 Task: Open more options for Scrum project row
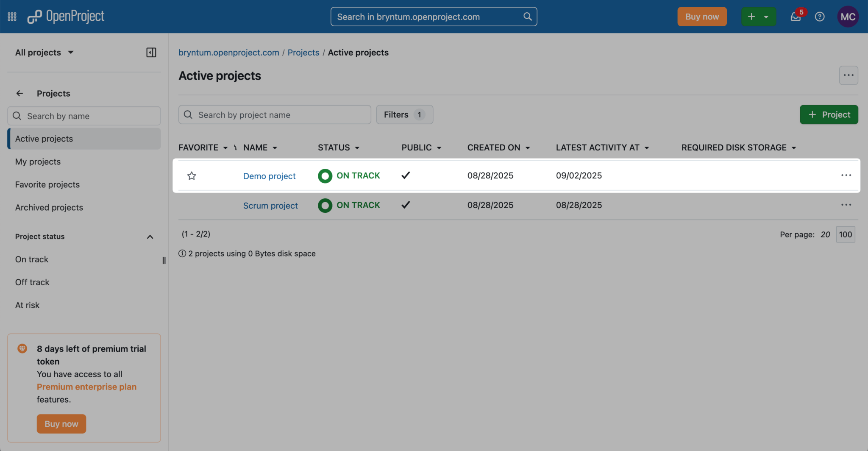click(846, 205)
